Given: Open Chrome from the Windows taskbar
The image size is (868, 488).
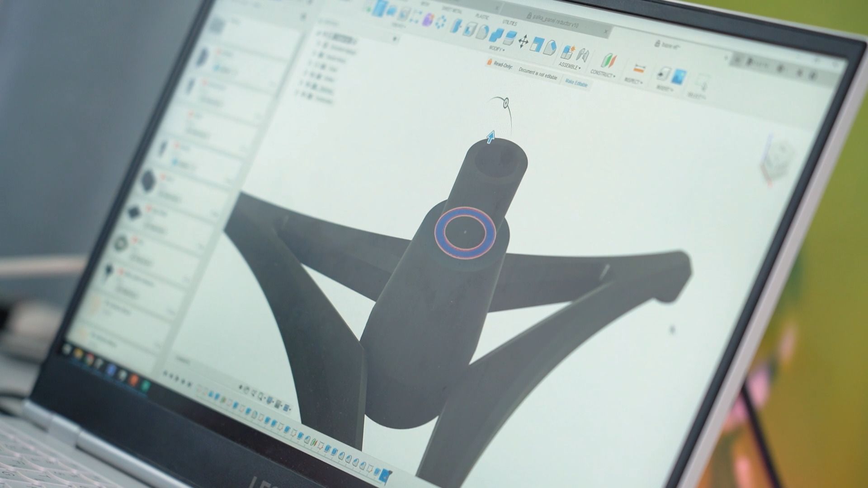Looking at the screenshot, I should click(90, 360).
